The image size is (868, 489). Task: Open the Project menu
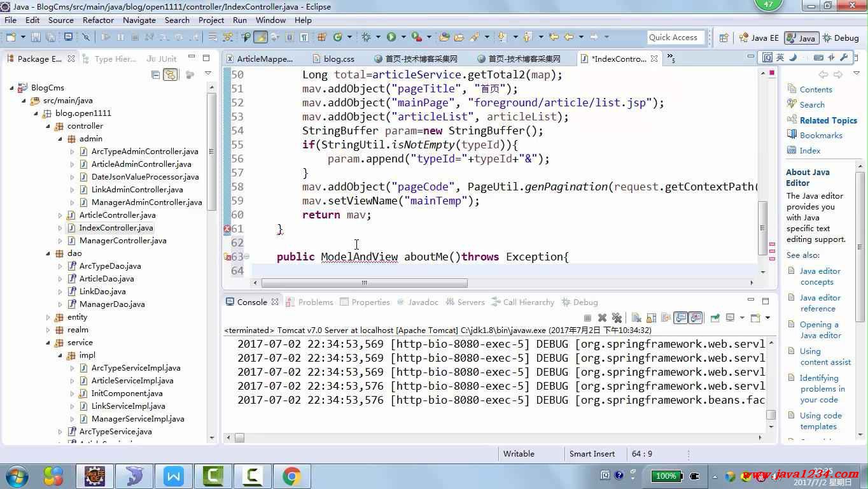pyautogui.click(x=211, y=20)
